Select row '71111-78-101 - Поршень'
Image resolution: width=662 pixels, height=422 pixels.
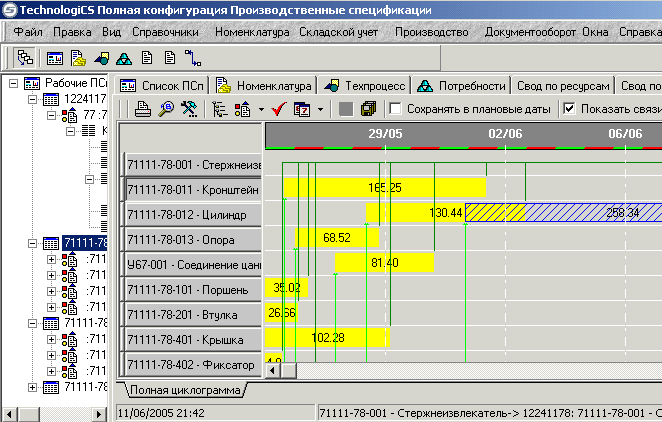click(x=192, y=290)
